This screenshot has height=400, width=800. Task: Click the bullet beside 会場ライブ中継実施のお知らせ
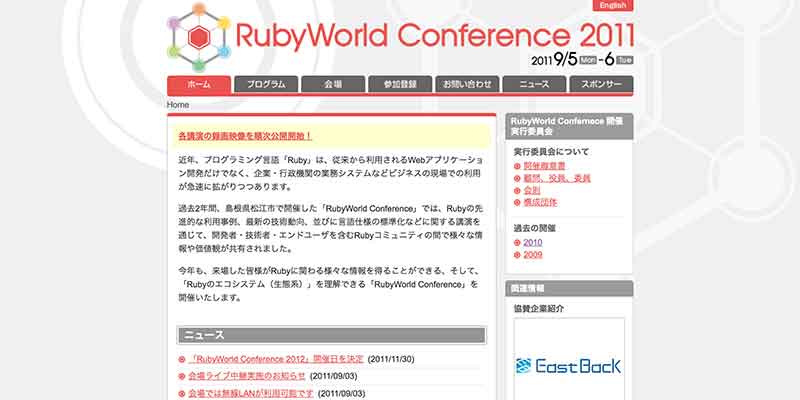coord(182,377)
